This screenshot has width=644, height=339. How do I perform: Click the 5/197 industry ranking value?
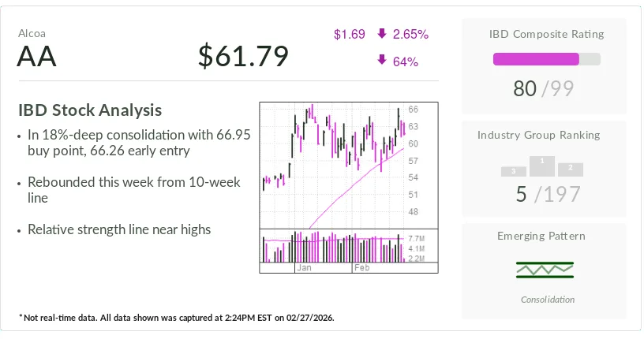click(548, 193)
